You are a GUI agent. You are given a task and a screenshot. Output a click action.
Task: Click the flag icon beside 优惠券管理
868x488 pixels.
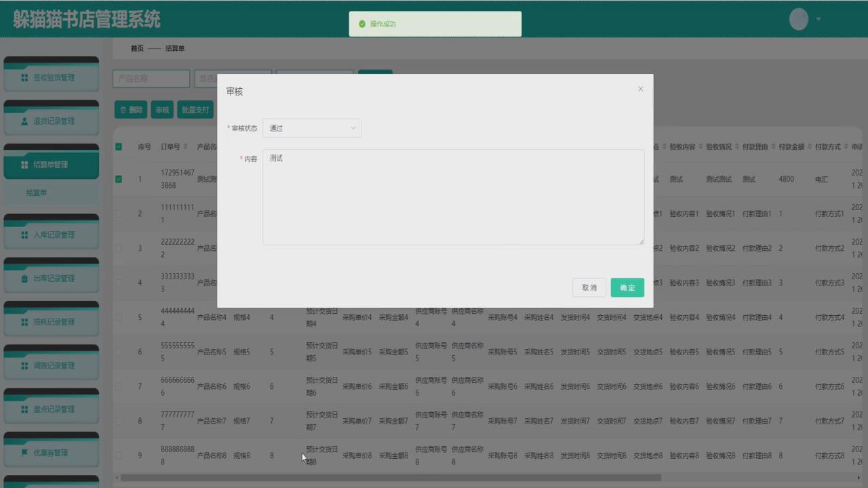pyautogui.click(x=24, y=453)
